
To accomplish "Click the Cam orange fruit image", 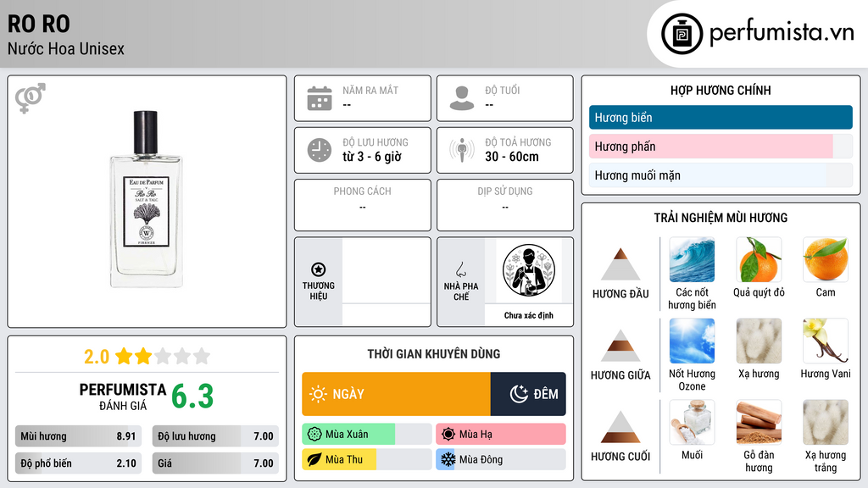I will (x=826, y=259).
